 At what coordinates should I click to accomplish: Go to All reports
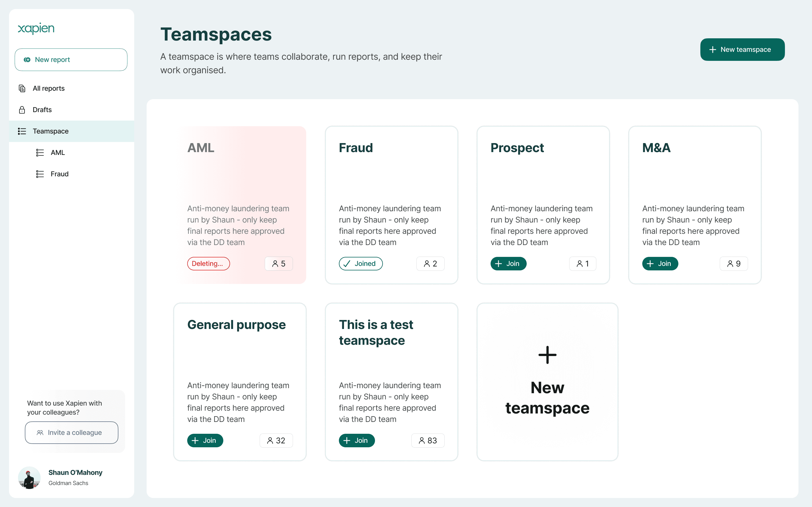(x=49, y=88)
